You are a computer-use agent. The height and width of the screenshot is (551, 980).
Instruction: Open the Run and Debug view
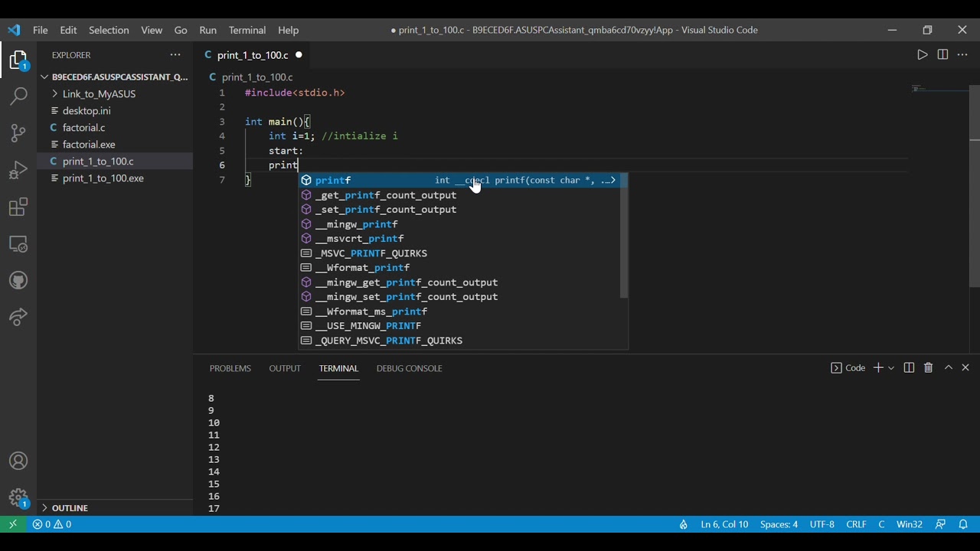click(x=18, y=170)
